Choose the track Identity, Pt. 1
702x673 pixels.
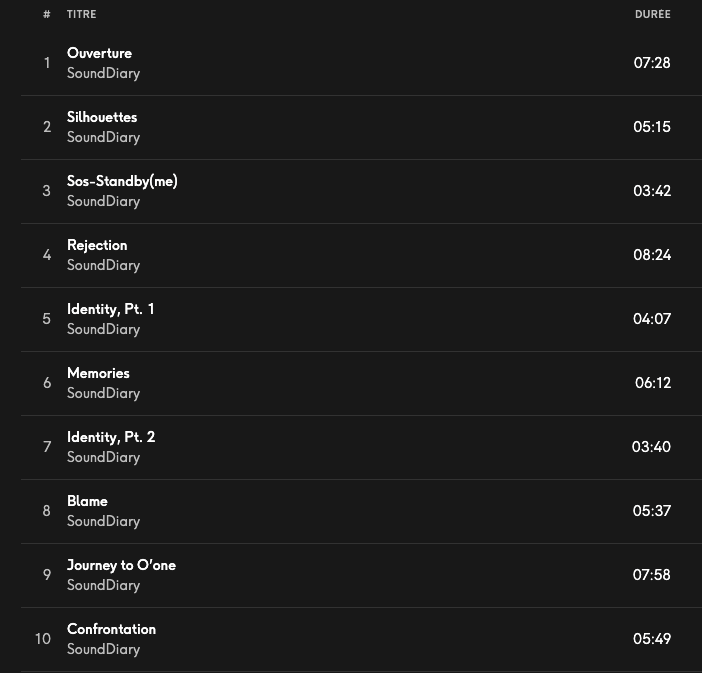(x=111, y=309)
